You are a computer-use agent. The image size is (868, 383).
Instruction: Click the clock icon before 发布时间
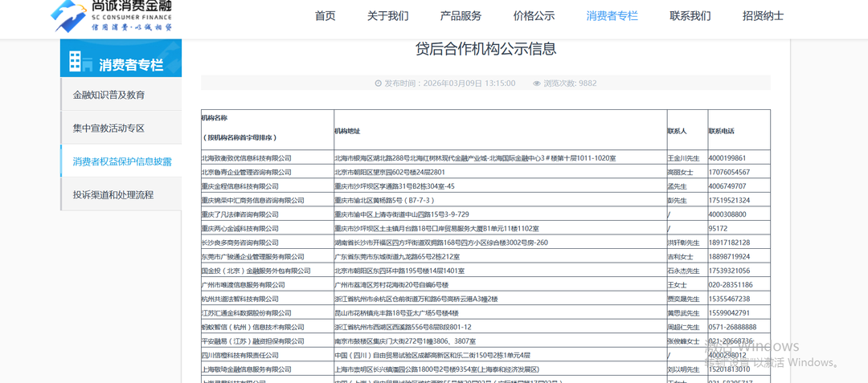pos(379,83)
